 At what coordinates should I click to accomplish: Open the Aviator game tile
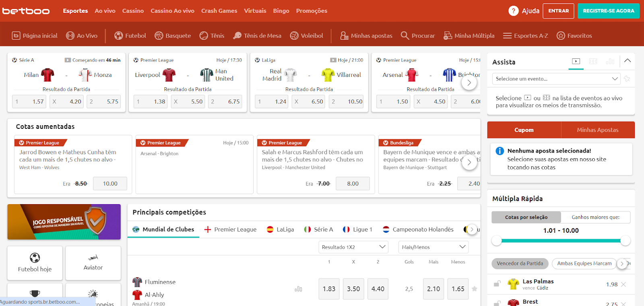click(x=93, y=263)
